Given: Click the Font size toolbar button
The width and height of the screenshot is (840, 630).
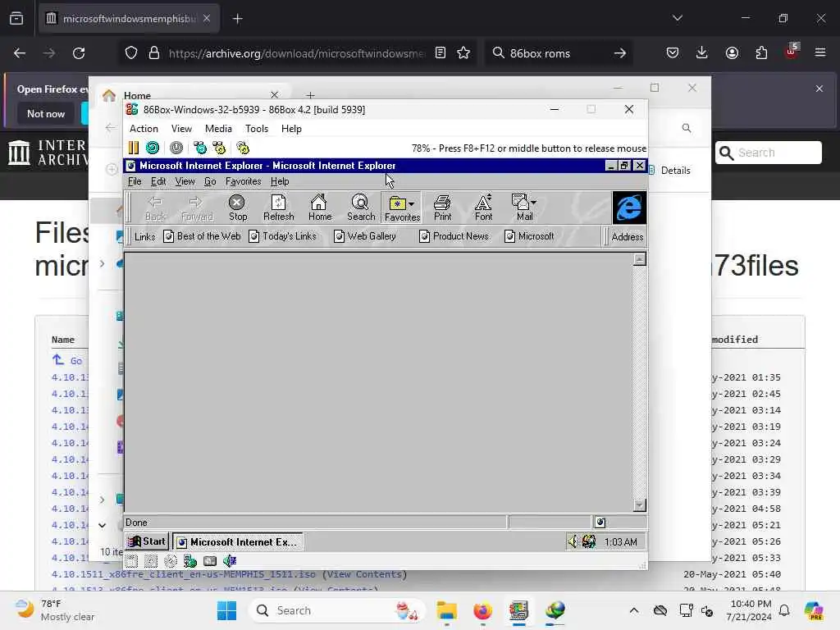Looking at the screenshot, I should (483, 208).
